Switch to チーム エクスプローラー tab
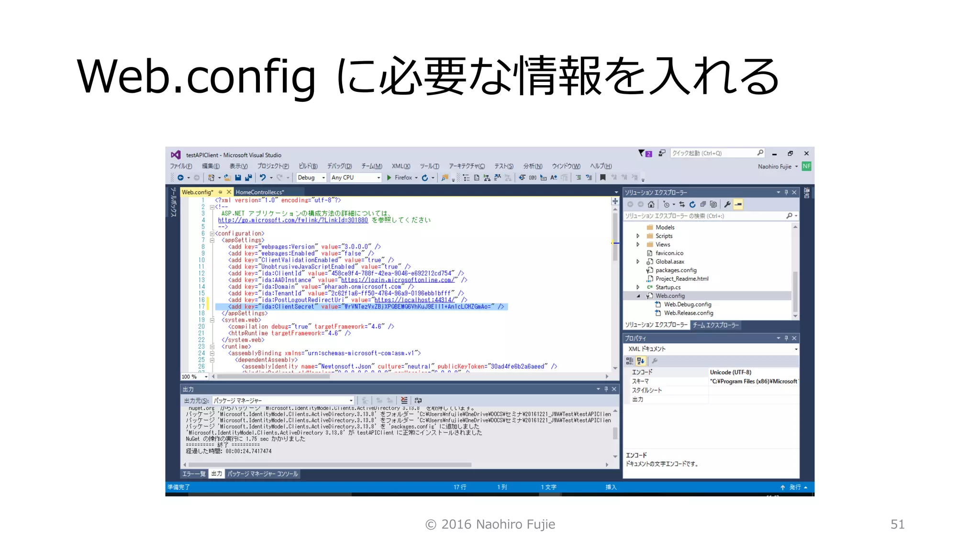Viewport: 980px width, 551px height. pyautogui.click(x=716, y=325)
